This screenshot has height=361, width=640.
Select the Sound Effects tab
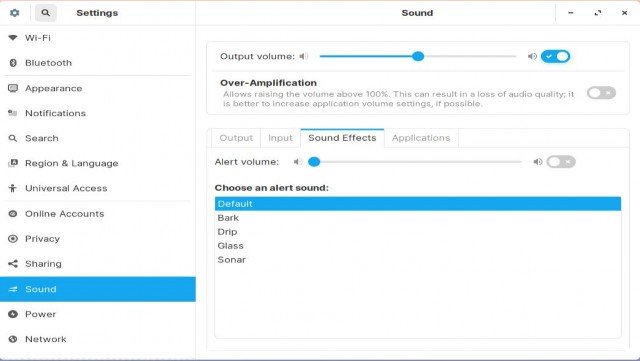click(342, 138)
